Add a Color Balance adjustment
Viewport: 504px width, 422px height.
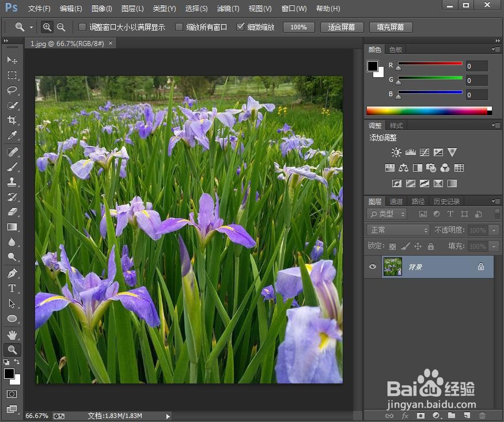(403, 168)
